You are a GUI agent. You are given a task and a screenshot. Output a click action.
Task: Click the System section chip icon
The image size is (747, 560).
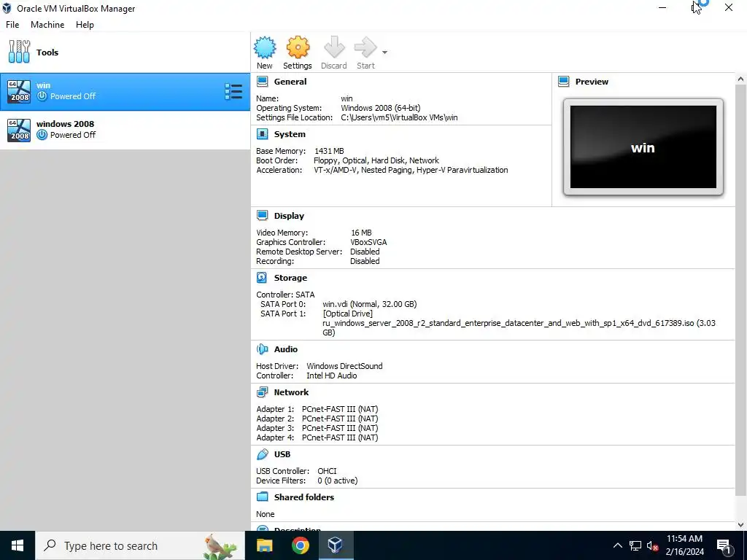pyautogui.click(x=262, y=134)
